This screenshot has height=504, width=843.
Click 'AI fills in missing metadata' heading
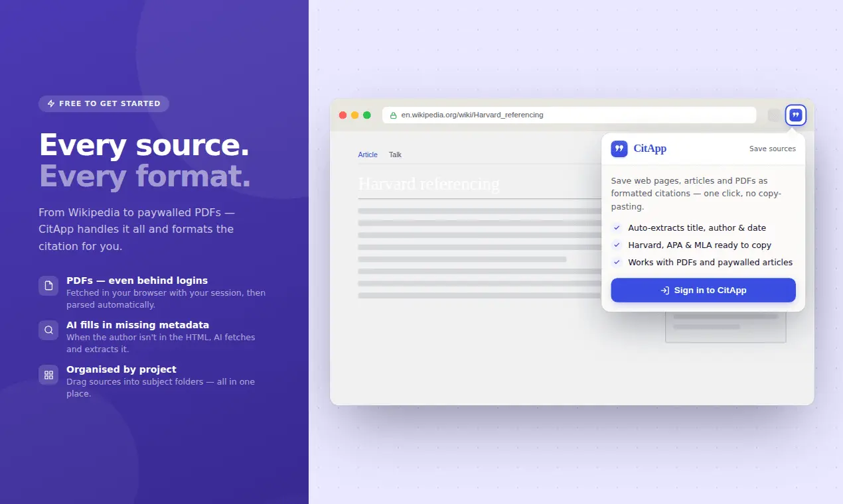(x=137, y=325)
